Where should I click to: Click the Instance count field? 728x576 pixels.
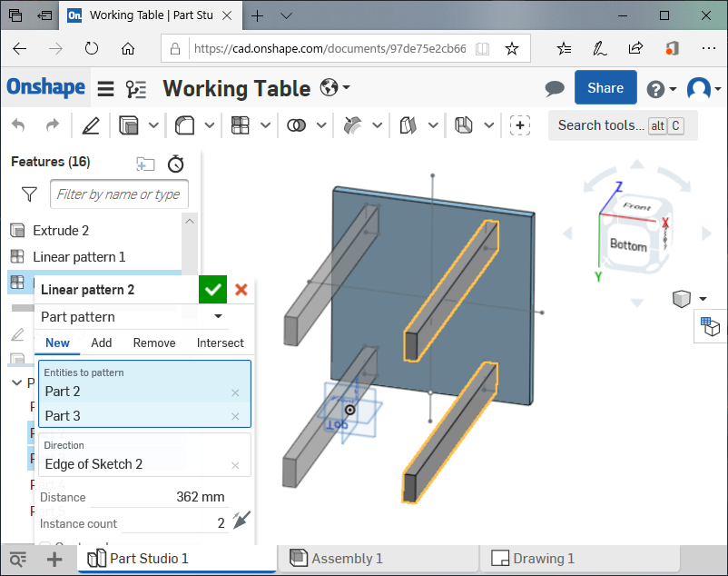(174, 523)
